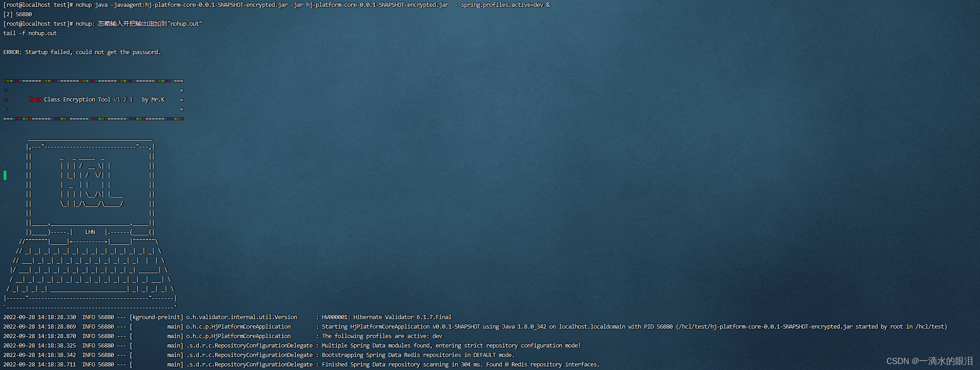
Task: Click the red "Java" word in the banner
Action: [35, 100]
